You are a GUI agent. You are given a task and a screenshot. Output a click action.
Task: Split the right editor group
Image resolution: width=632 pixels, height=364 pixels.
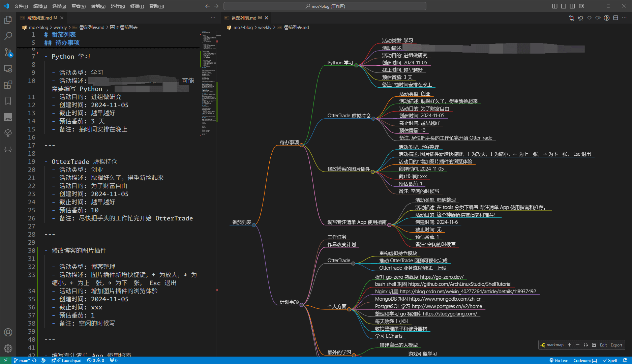[615, 18]
